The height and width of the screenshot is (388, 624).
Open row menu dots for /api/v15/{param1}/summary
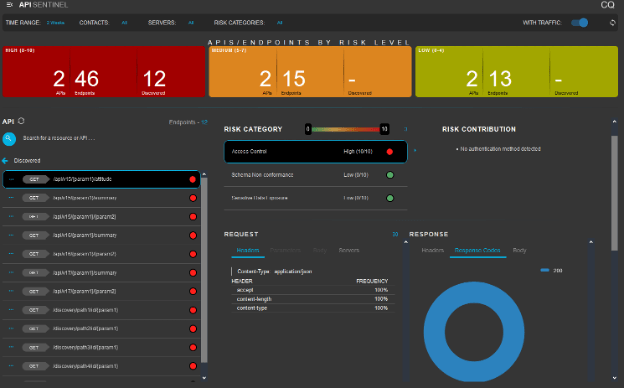11,198
